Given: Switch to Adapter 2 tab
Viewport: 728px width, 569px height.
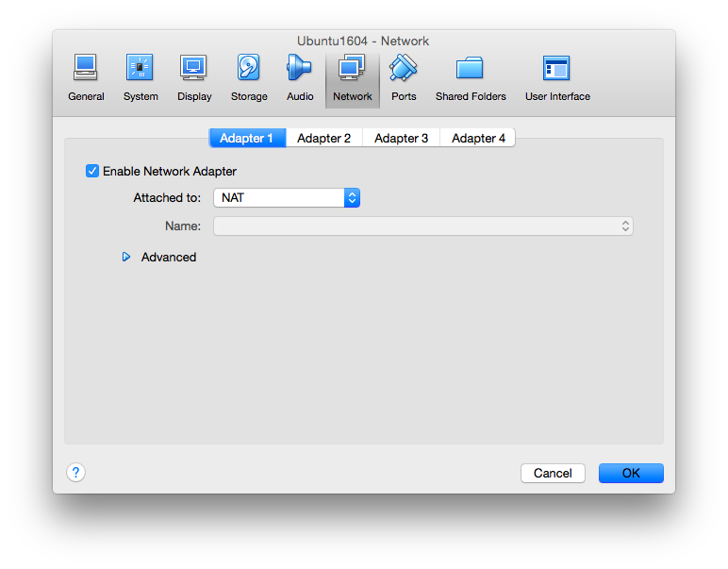Looking at the screenshot, I should point(323,138).
